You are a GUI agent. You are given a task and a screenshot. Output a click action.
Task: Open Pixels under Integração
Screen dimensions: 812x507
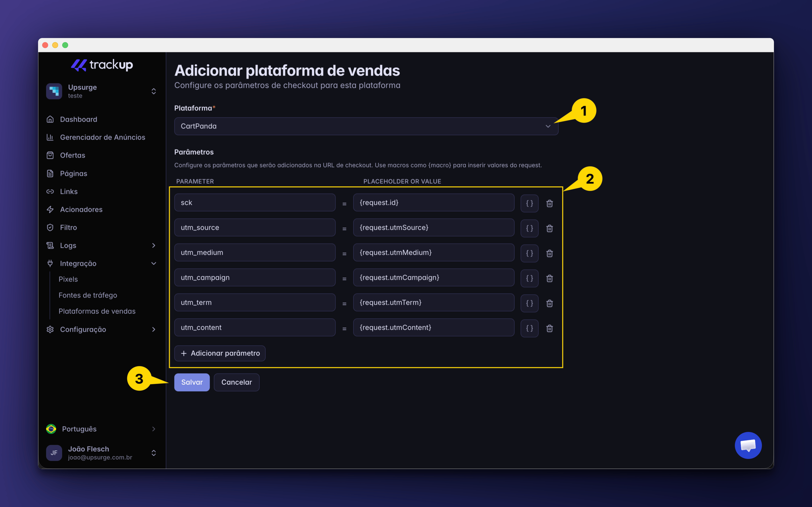click(68, 279)
